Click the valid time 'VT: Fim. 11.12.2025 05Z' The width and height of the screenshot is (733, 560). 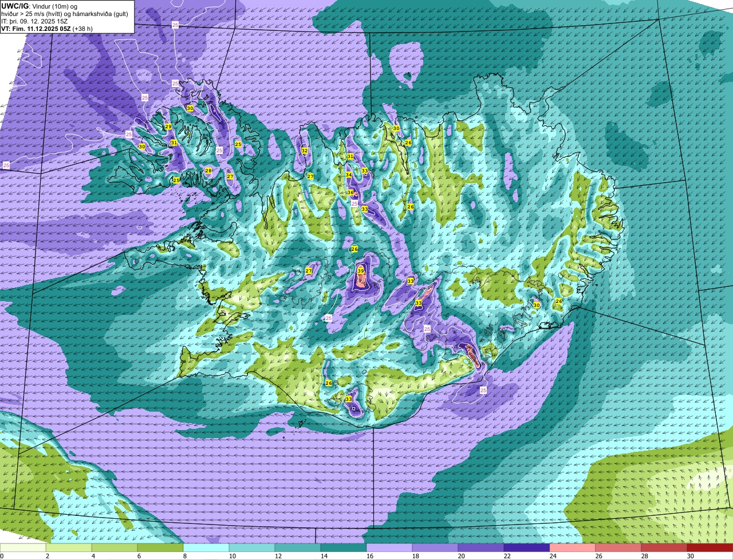tap(36, 29)
